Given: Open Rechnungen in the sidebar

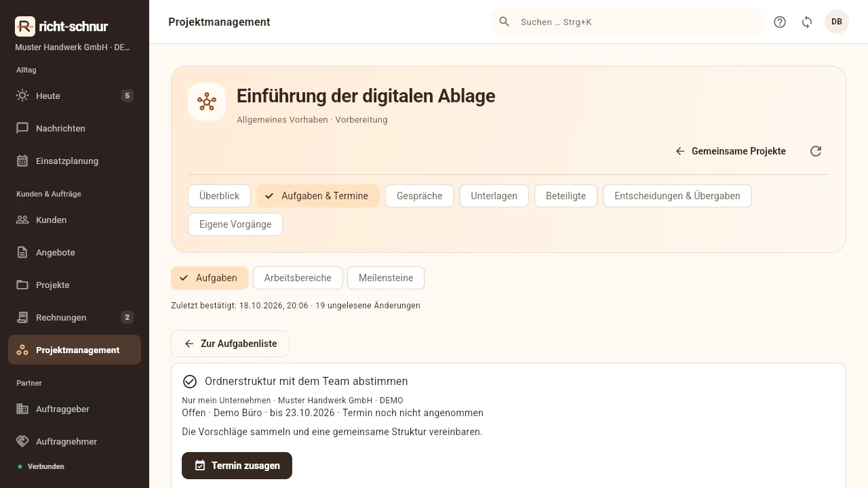Looking at the screenshot, I should [x=75, y=317].
